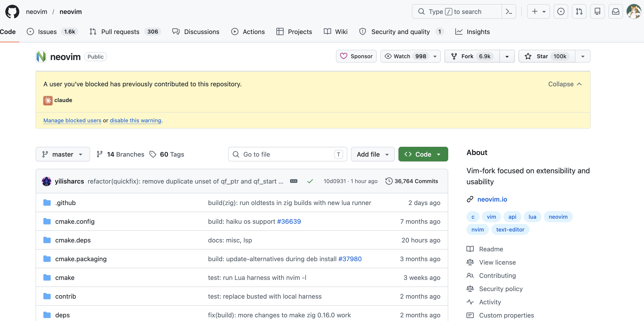This screenshot has width=644, height=321.
Task: Open the pull requests icon in the top header
Action: click(579, 11)
